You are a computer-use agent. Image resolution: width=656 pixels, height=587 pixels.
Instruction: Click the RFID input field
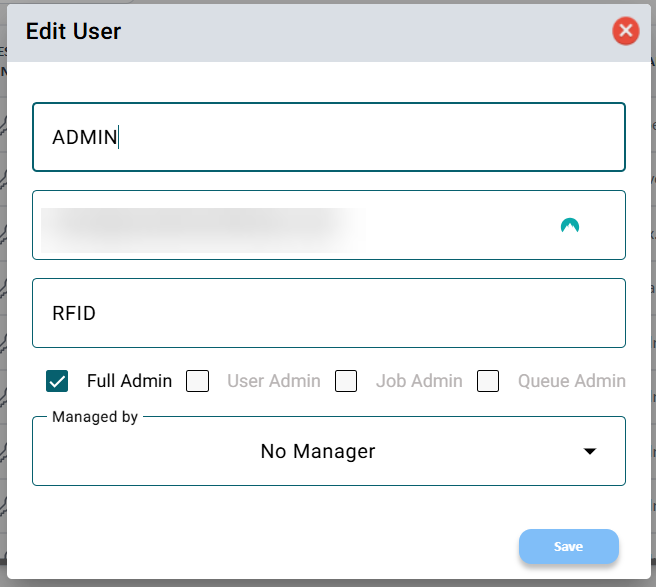click(x=328, y=313)
